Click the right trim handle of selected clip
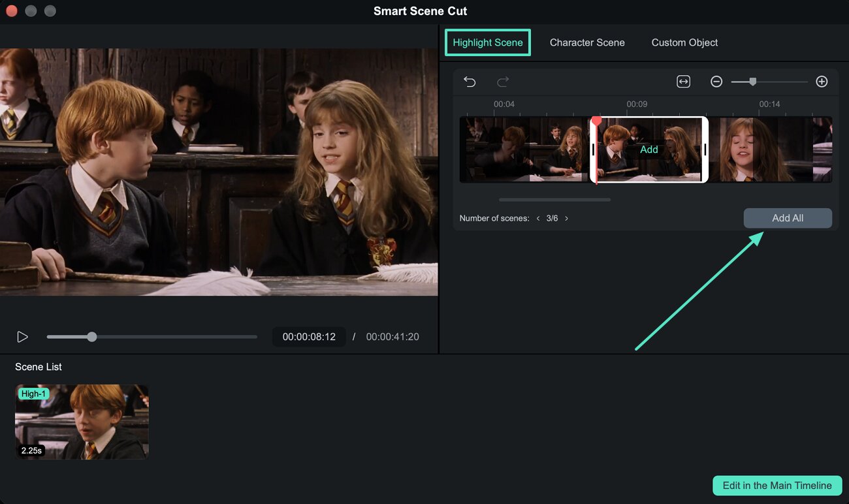The width and height of the screenshot is (849, 504). click(x=705, y=150)
